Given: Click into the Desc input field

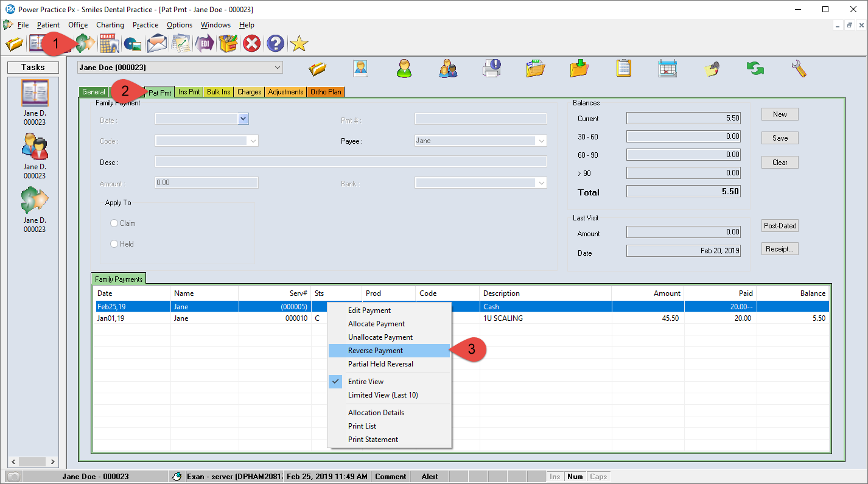Looking at the screenshot, I should [x=351, y=162].
